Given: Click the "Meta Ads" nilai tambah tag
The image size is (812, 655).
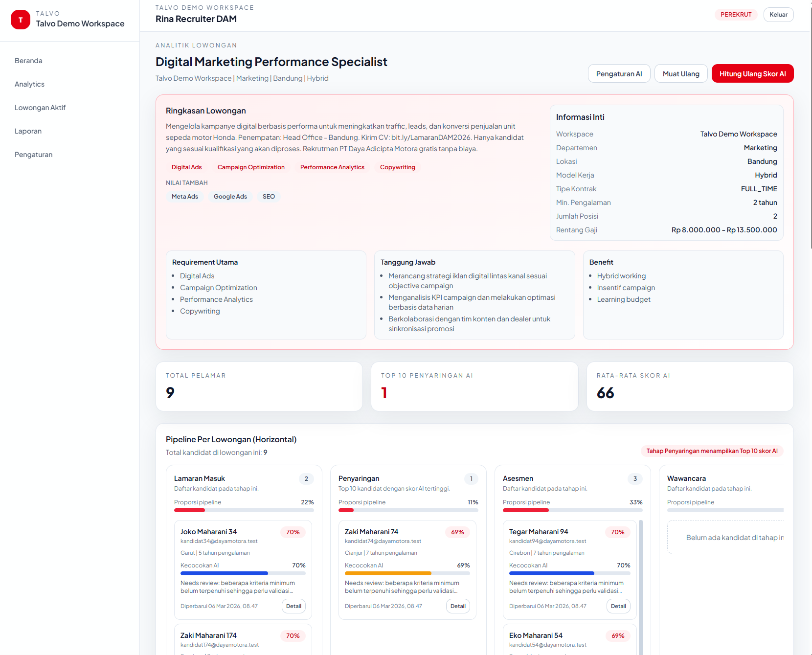Looking at the screenshot, I should pyautogui.click(x=184, y=196).
